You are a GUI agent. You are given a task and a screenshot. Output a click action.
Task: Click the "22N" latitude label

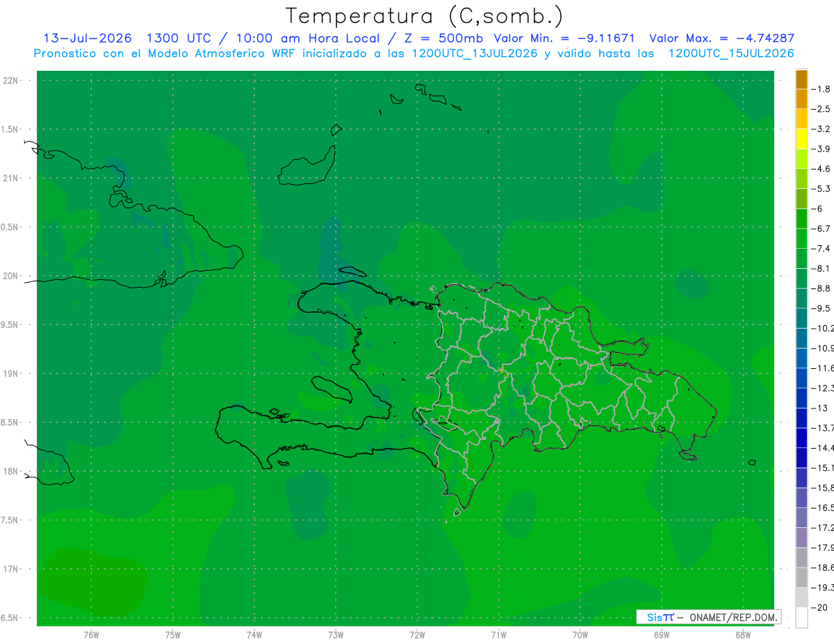tap(12, 81)
